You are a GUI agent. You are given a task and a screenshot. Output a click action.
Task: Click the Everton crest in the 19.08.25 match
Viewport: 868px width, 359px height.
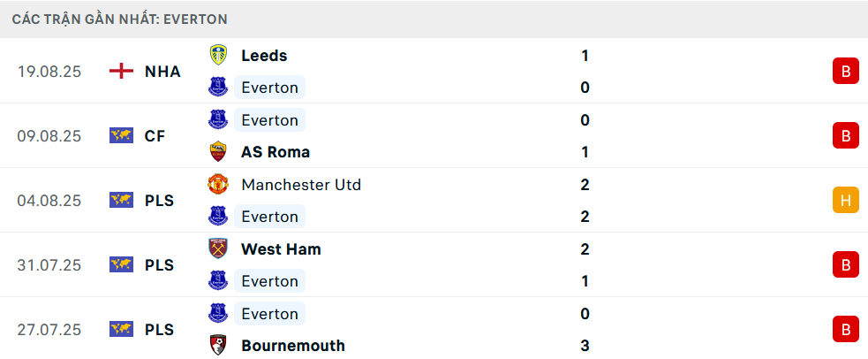point(218,88)
